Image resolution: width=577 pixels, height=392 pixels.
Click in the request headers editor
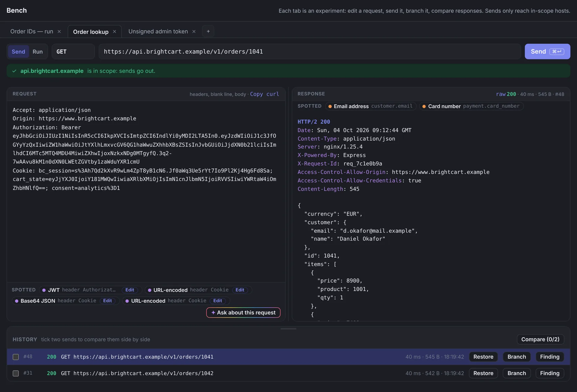pos(146,191)
